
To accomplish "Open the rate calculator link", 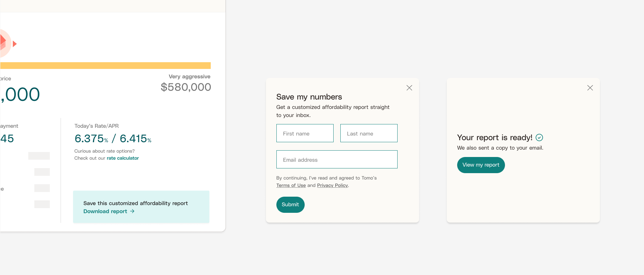I will pos(123,158).
